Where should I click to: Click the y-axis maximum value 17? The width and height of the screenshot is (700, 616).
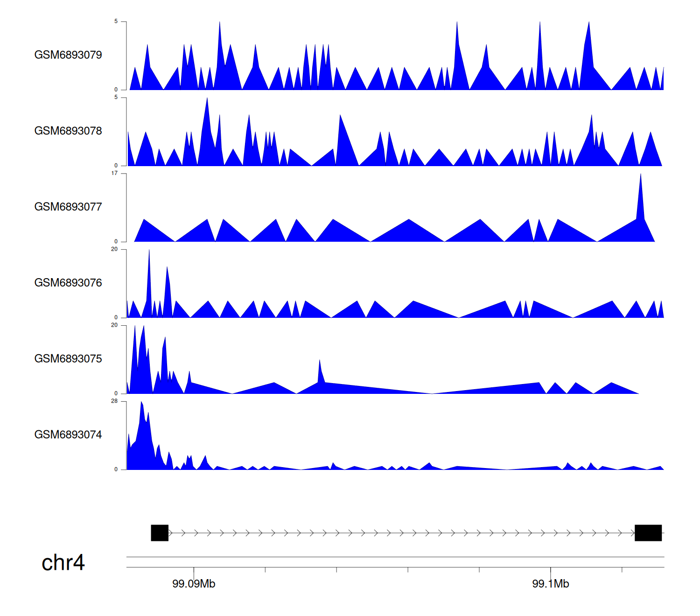coord(114,174)
